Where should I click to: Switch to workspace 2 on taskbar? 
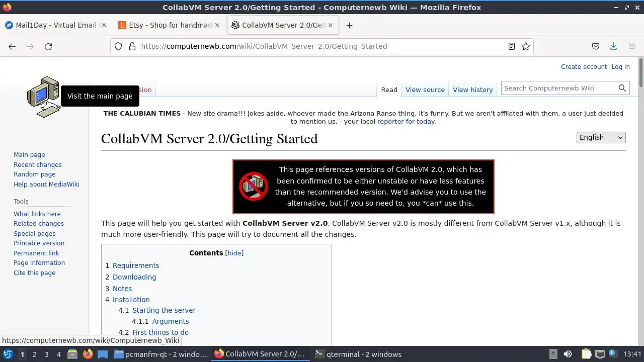tap(34, 354)
